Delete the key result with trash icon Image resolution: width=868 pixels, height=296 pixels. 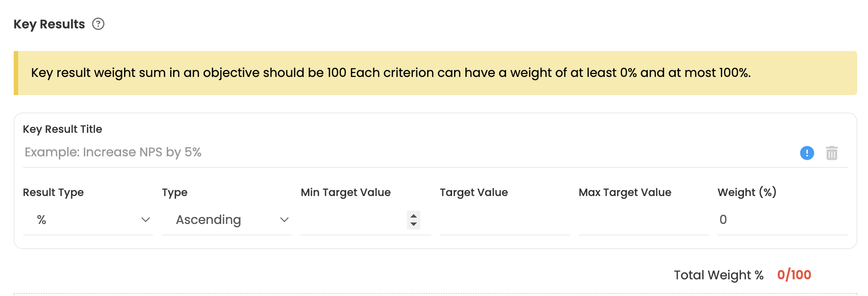832,153
